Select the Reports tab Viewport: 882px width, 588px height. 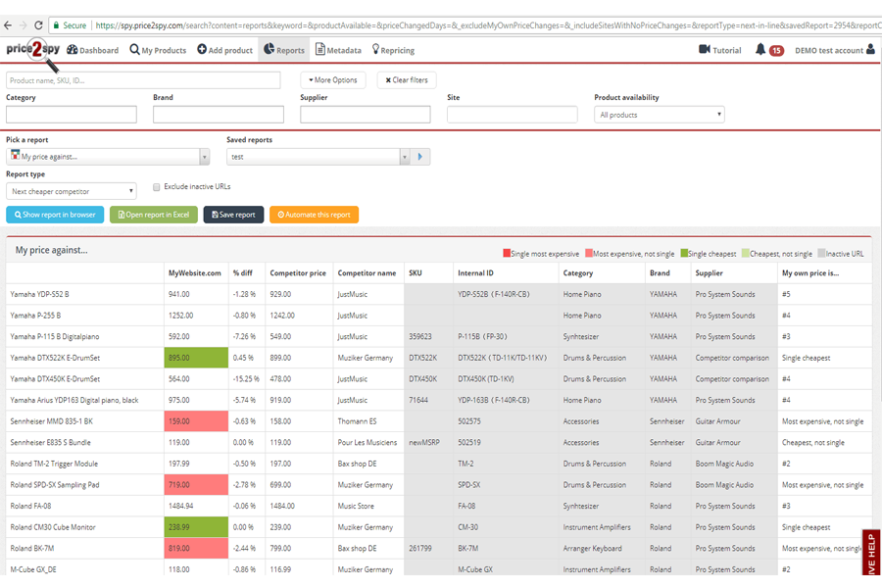point(284,50)
